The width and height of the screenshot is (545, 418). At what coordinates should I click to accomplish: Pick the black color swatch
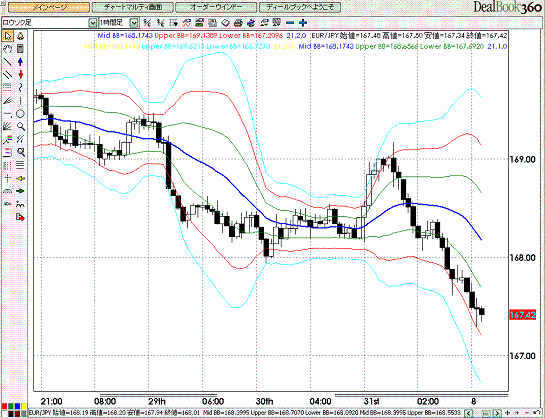click(x=11, y=413)
